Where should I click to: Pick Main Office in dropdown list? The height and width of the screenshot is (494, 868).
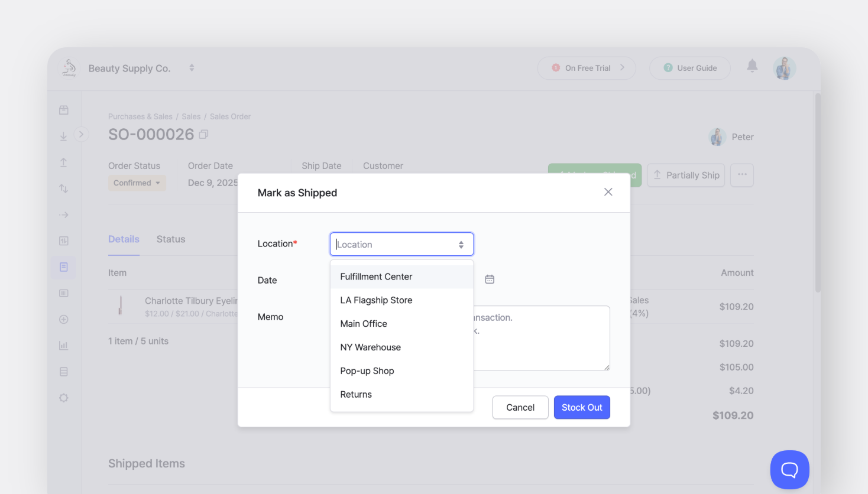[364, 324]
